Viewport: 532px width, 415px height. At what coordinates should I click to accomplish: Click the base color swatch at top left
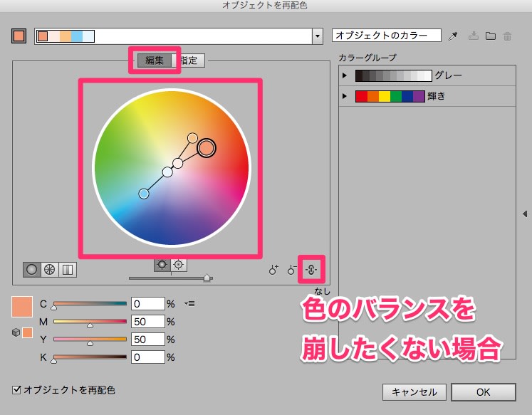(19, 36)
